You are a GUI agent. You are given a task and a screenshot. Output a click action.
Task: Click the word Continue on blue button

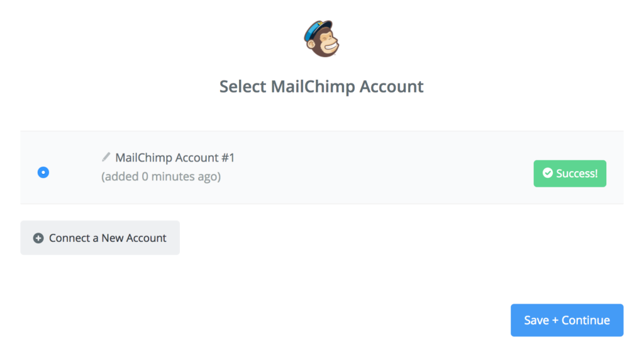(x=586, y=320)
